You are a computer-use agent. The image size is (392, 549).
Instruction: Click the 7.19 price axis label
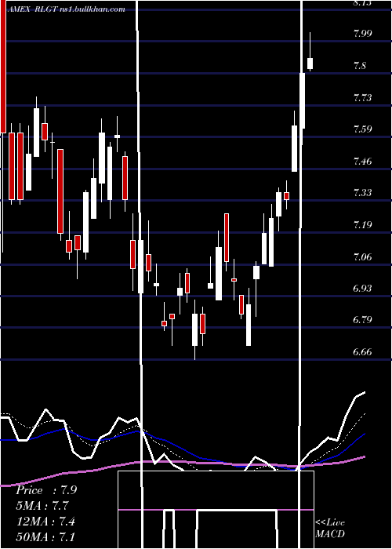(x=363, y=224)
